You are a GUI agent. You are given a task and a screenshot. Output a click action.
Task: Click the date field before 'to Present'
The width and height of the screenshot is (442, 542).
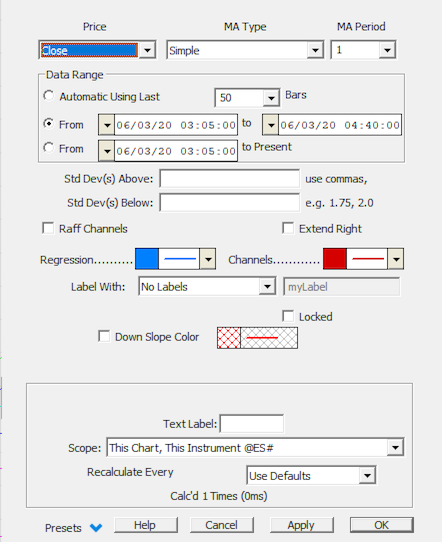click(176, 151)
